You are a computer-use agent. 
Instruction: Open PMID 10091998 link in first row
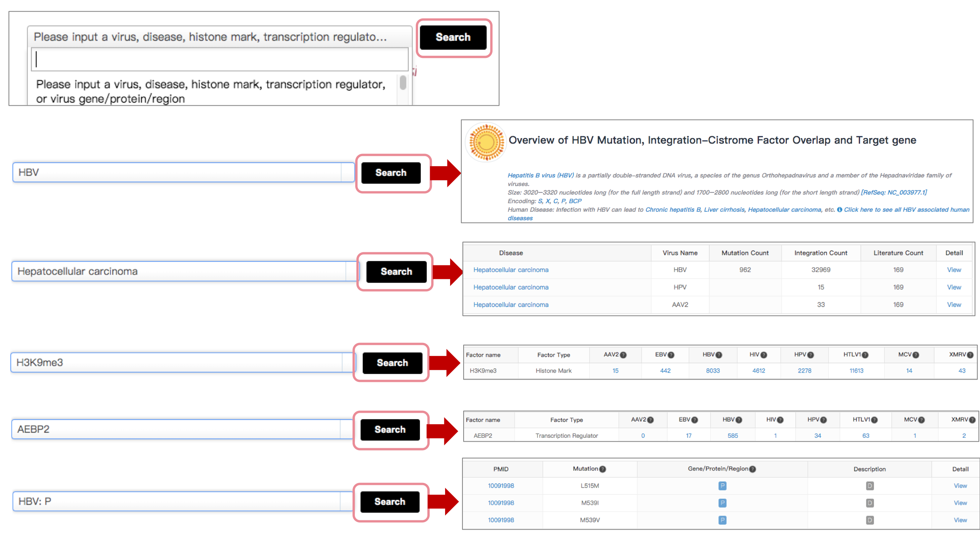click(x=501, y=486)
